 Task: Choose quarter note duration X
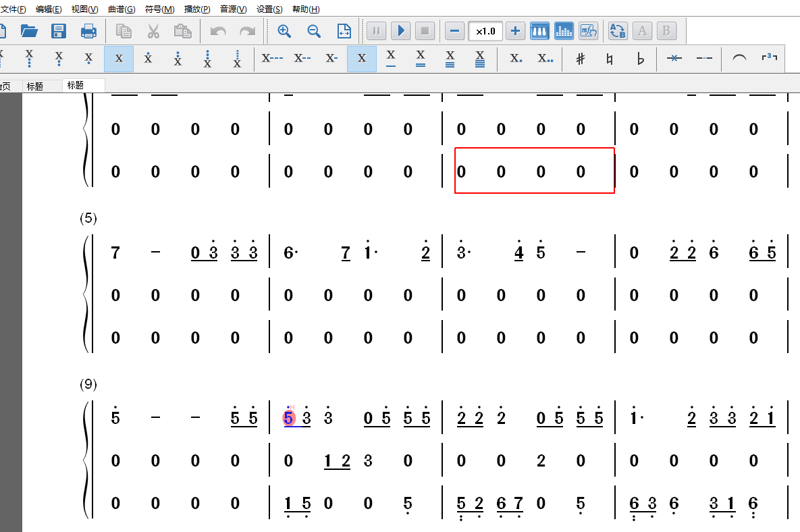pos(362,59)
